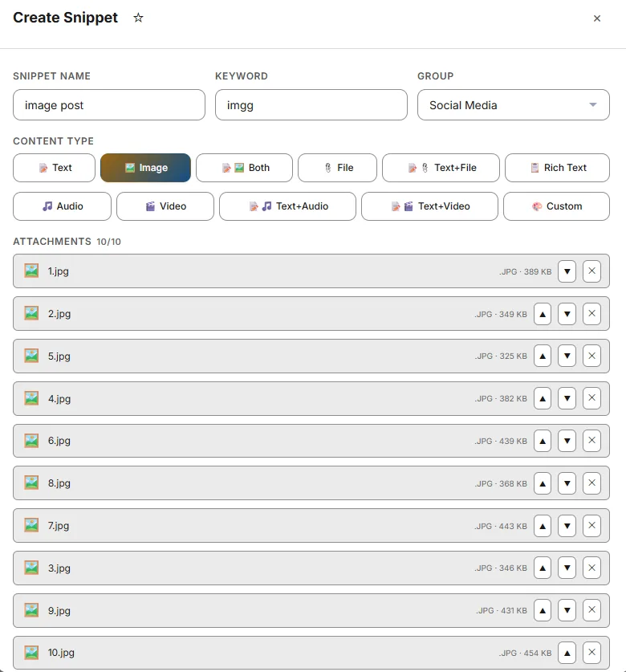626x672 pixels.
Task: Move 7.jpg down
Action: [567, 526]
